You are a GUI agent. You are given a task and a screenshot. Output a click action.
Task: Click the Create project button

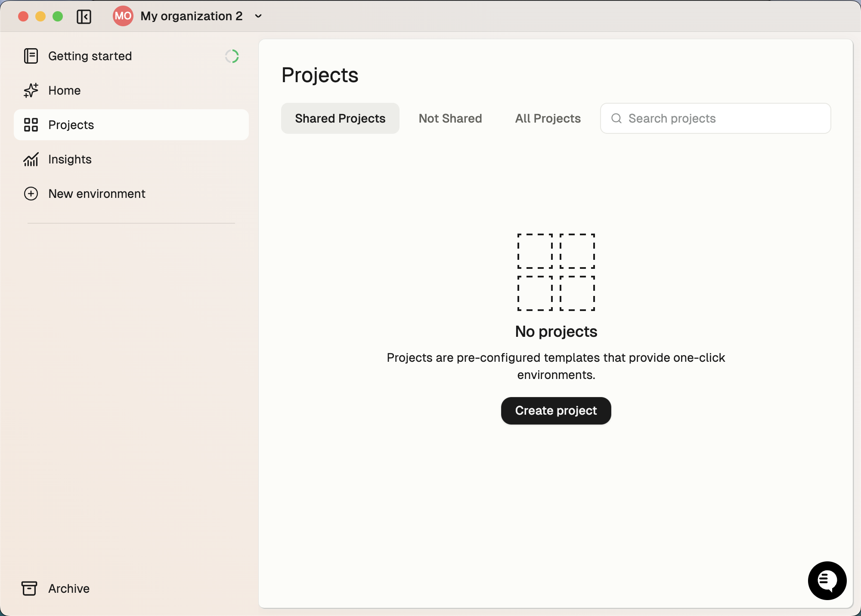pyautogui.click(x=556, y=411)
